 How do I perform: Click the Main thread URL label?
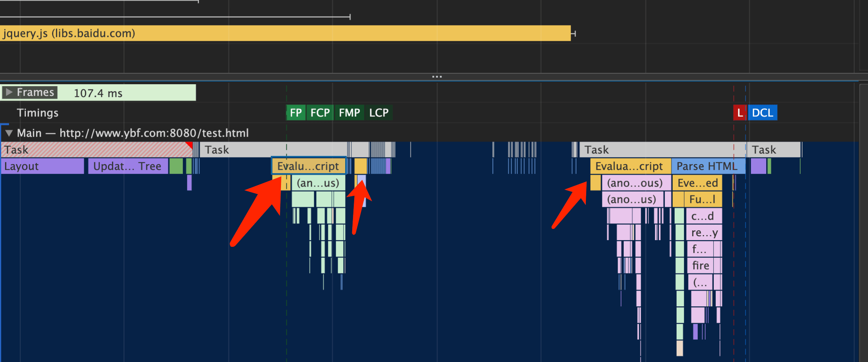coord(133,133)
